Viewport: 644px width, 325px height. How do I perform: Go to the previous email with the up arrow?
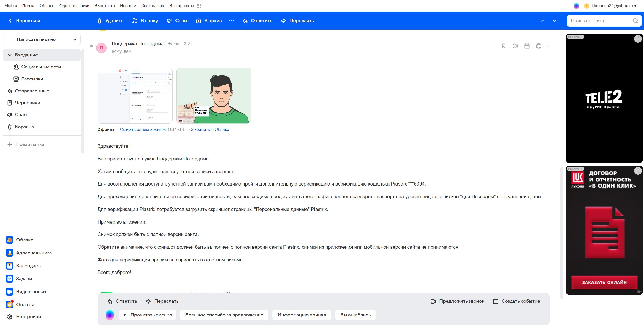[x=543, y=21]
